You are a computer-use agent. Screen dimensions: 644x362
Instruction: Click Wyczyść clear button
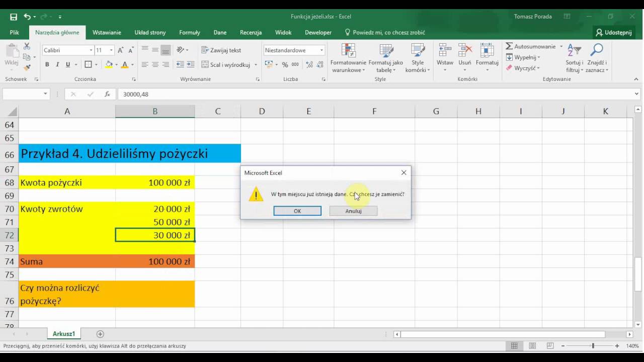pos(523,68)
